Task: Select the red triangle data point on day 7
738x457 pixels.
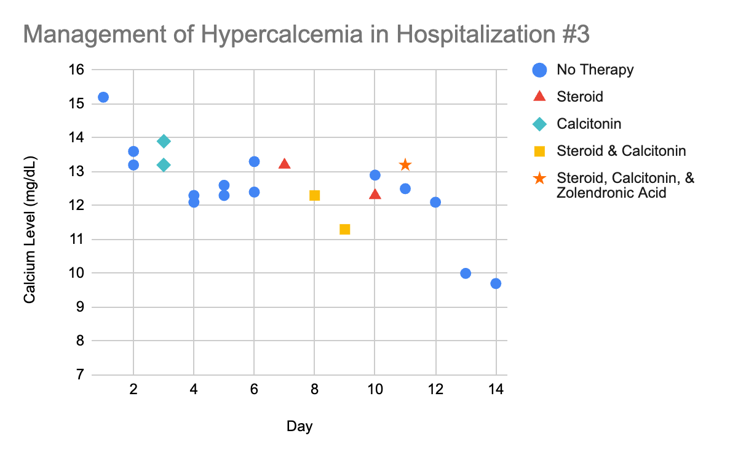Action: click(x=284, y=164)
